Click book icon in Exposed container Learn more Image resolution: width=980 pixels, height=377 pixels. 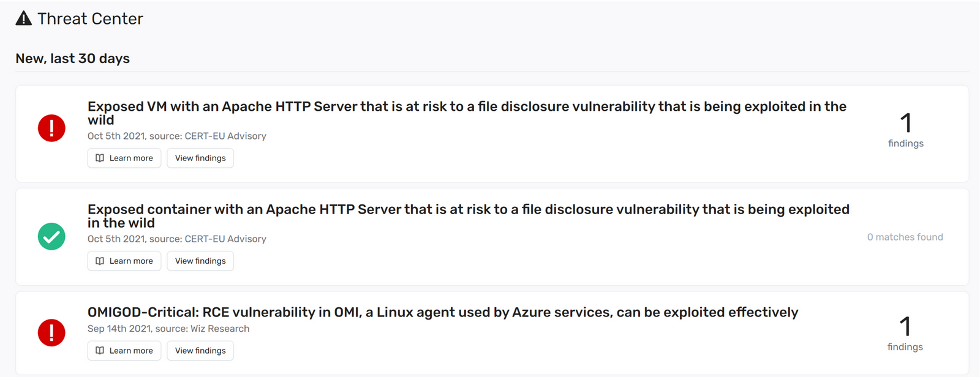(x=100, y=261)
